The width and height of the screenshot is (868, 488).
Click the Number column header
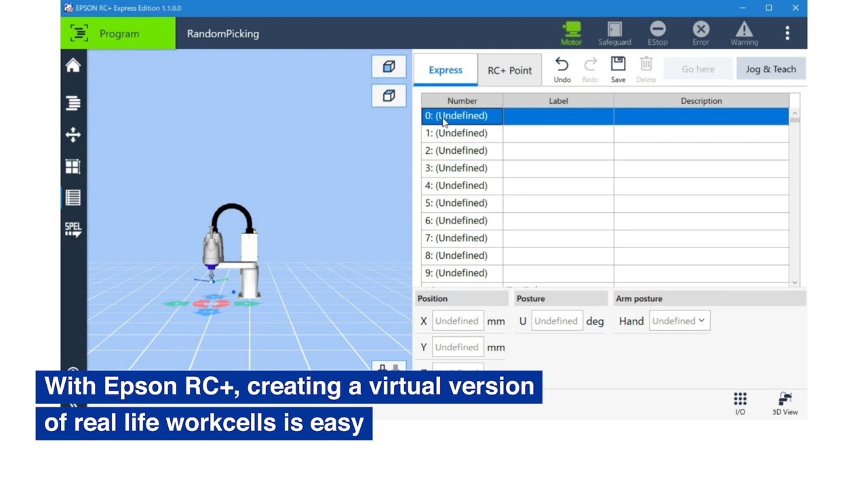coord(462,100)
